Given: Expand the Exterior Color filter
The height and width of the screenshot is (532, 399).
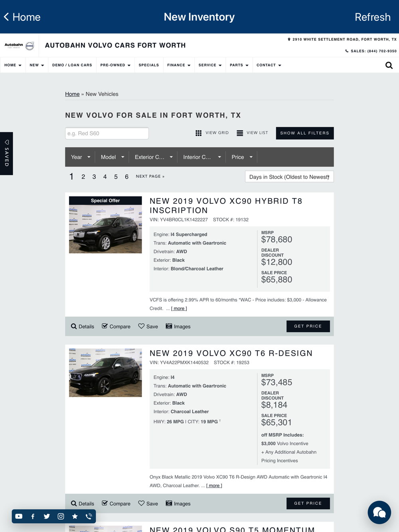Looking at the screenshot, I should (x=153, y=157).
